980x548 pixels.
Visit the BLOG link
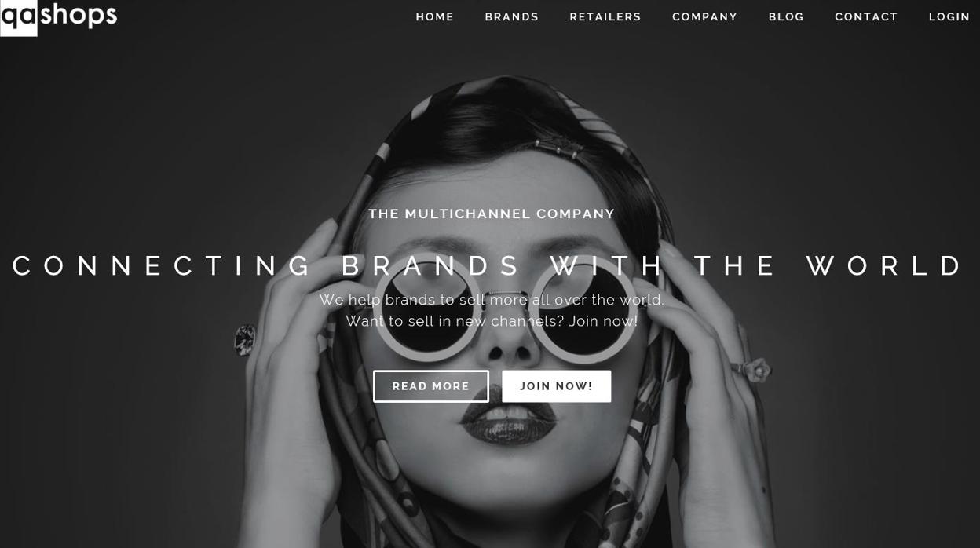pos(786,16)
